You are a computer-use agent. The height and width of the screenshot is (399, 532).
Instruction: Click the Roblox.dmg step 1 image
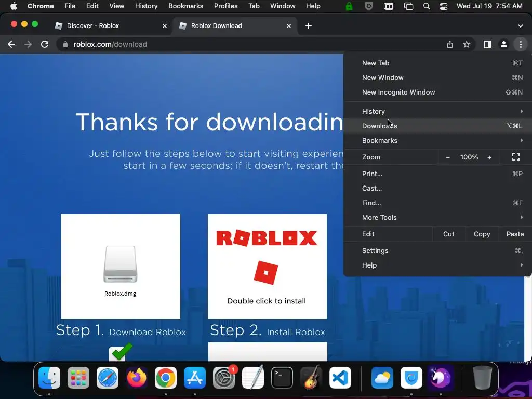(x=121, y=267)
